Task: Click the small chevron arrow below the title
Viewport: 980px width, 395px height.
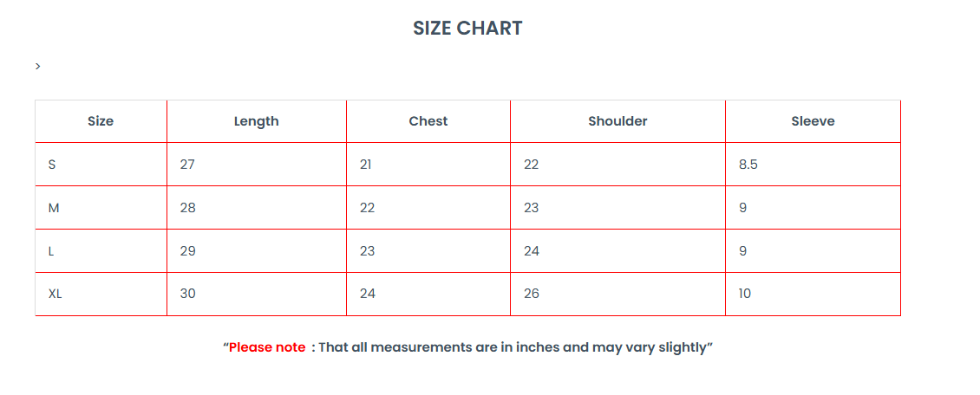Action: coord(38,66)
